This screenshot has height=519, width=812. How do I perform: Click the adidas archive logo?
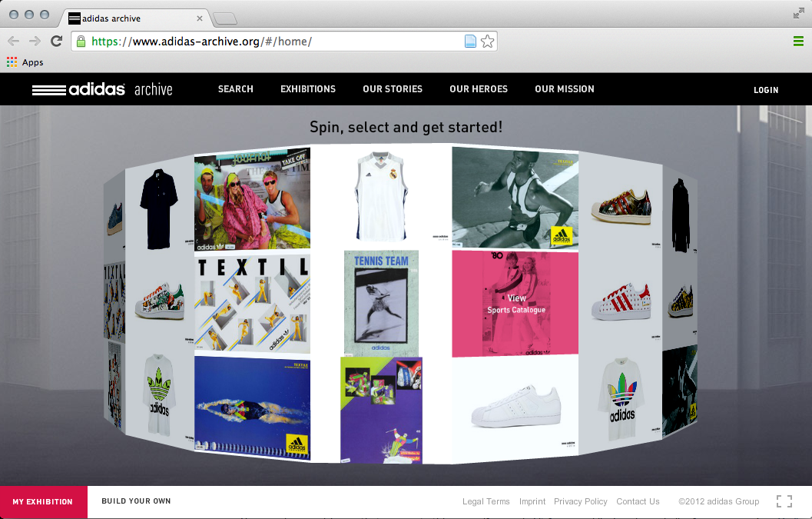(x=102, y=89)
